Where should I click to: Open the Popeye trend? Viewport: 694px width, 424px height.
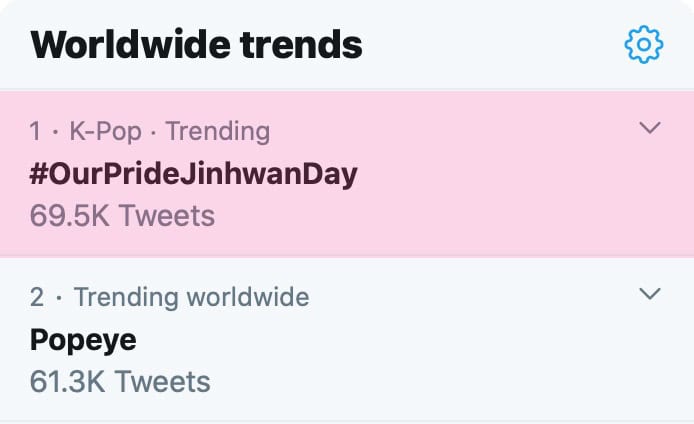pos(83,340)
